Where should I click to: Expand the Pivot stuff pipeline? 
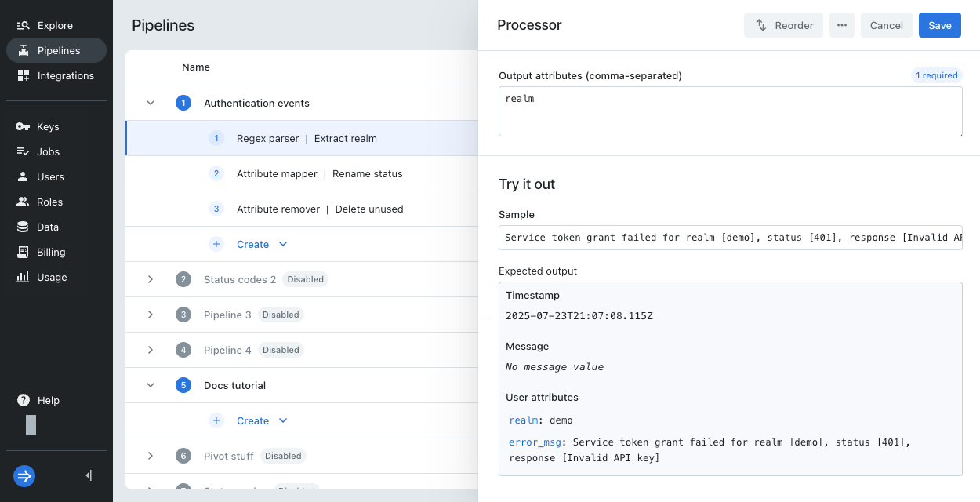point(151,456)
